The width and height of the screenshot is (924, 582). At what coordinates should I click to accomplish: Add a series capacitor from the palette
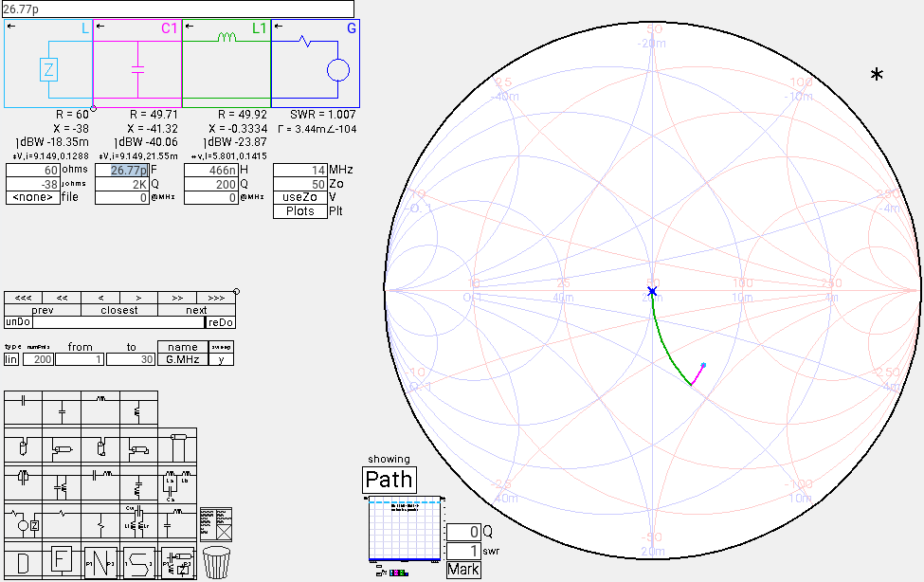click(x=23, y=408)
